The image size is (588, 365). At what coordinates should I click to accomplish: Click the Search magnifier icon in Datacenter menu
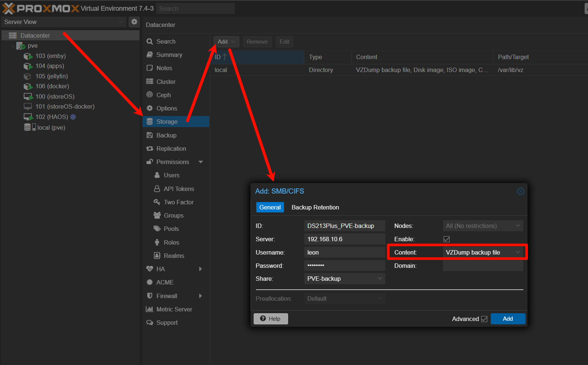[x=150, y=41]
